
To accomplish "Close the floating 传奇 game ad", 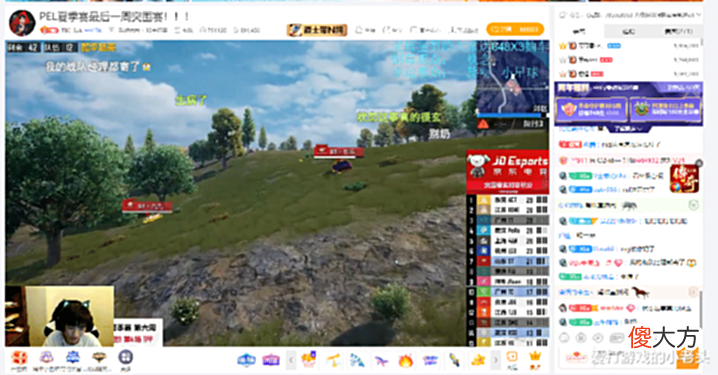I will click(699, 163).
